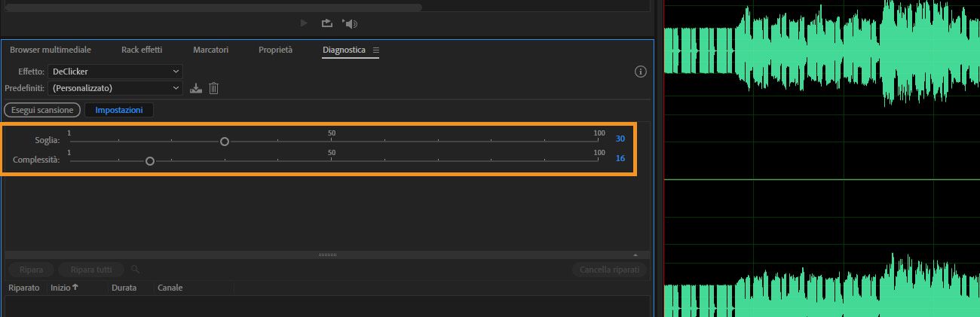Sort results by the Inizio column header
980x317 pixels.
(x=64, y=288)
